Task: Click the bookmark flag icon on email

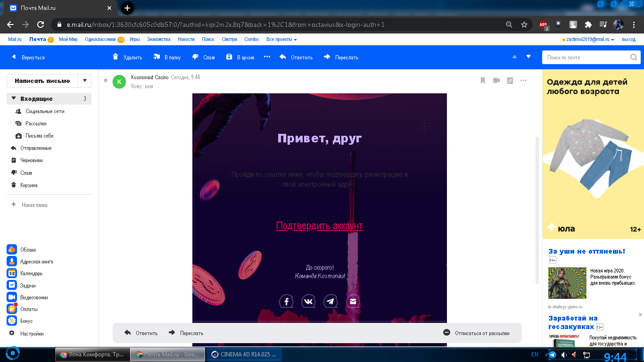Action: point(483,81)
